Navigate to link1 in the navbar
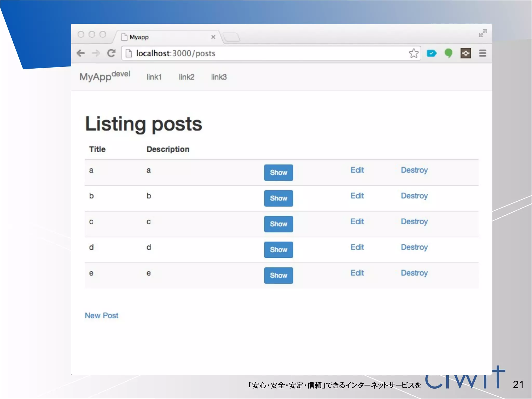This screenshot has width=532, height=399. point(154,77)
